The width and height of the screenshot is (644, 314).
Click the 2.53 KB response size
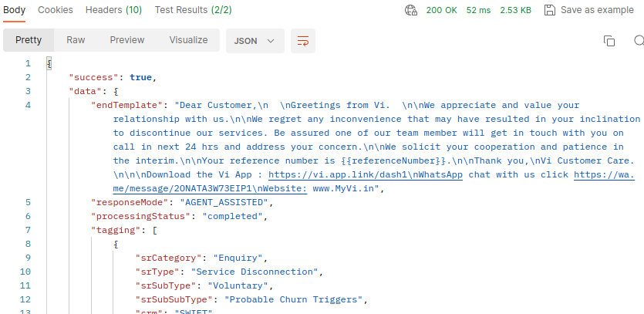click(x=514, y=10)
